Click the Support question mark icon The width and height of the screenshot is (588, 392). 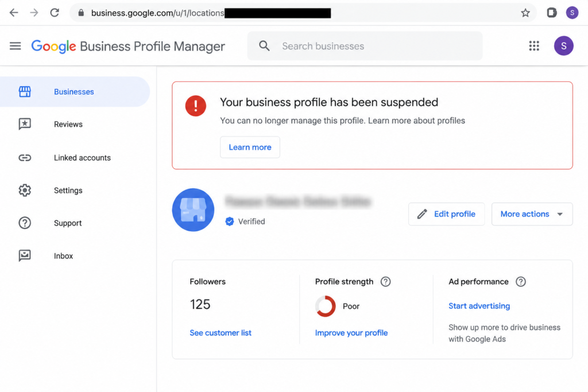25,223
